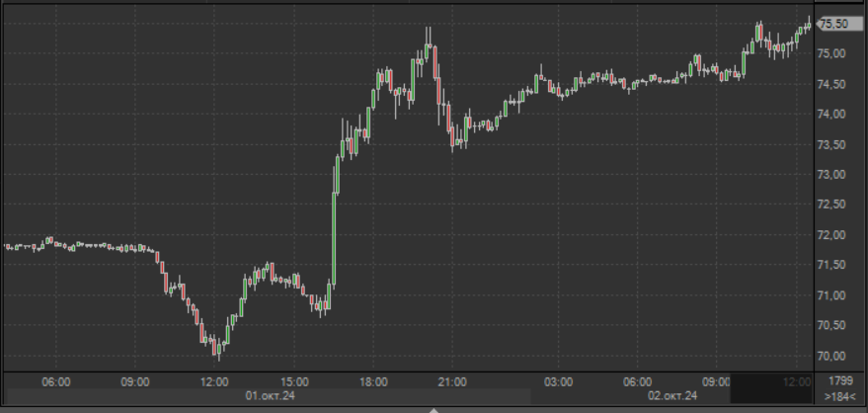
Task: Click the 18:00 time axis label
Action: point(372,381)
